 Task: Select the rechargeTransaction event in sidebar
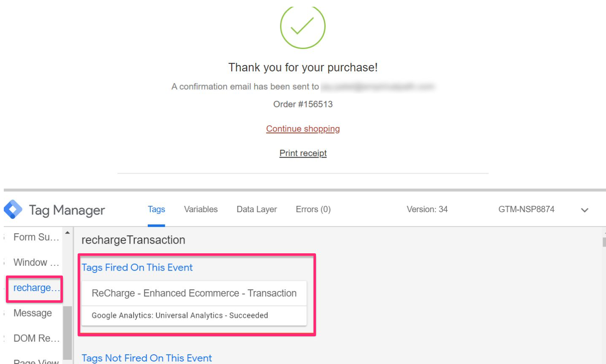click(x=36, y=288)
